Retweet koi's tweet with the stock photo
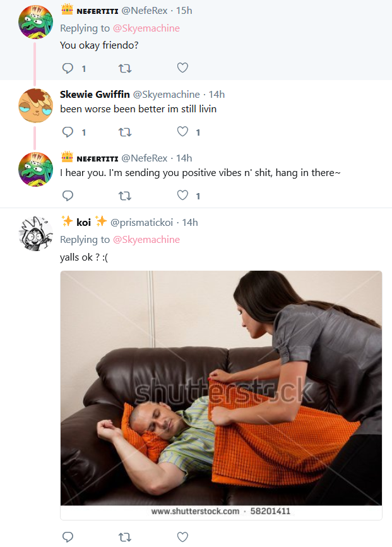Viewport: 392px width, 547px height. click(x=125, y=538)
